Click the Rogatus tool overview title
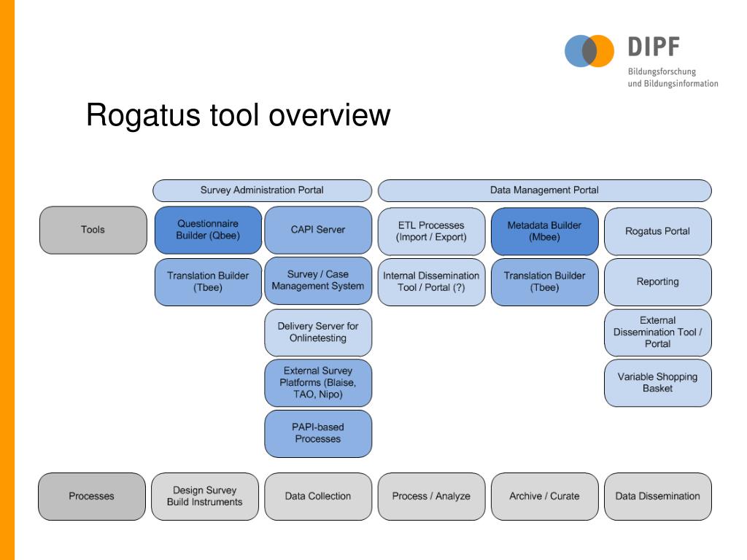 (x=239, y=115)
